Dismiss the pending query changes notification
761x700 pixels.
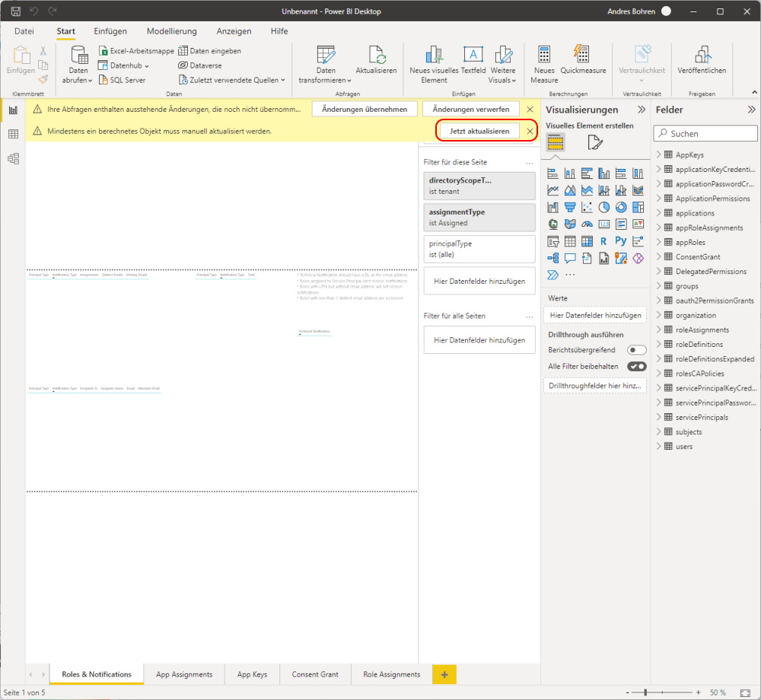tap(530, 109)
